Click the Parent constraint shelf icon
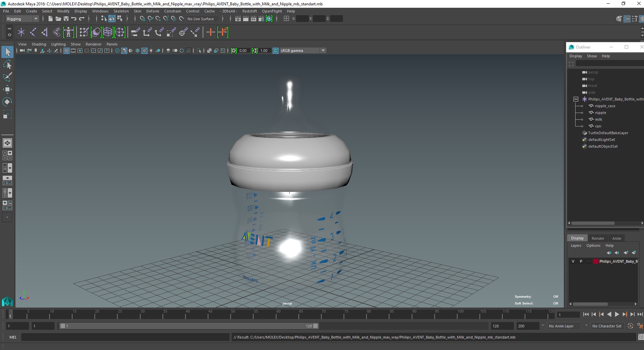This screenshot has width=644, height=350. point(135,32)
